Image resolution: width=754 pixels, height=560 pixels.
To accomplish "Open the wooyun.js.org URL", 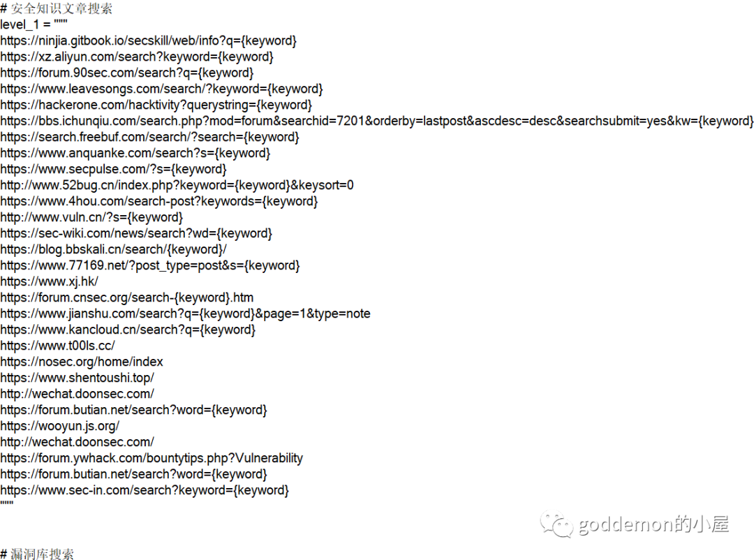I will pos(59,426).
